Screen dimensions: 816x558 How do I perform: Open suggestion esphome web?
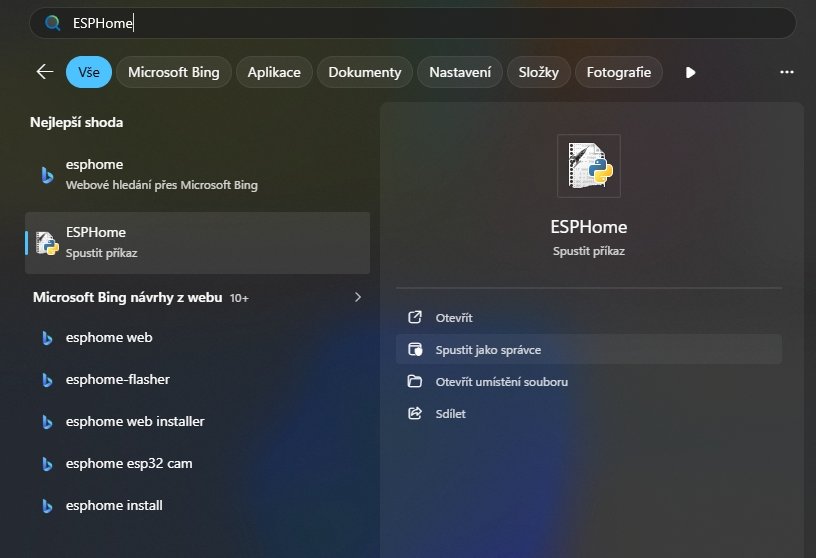click(197, 337)
